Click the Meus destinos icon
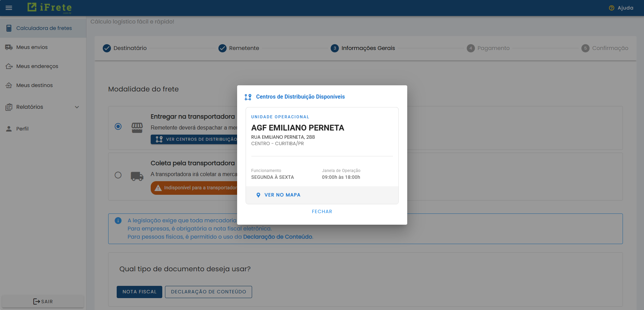Image resolution: width=644 pixels, height=310 pixels. click(9, 85)
